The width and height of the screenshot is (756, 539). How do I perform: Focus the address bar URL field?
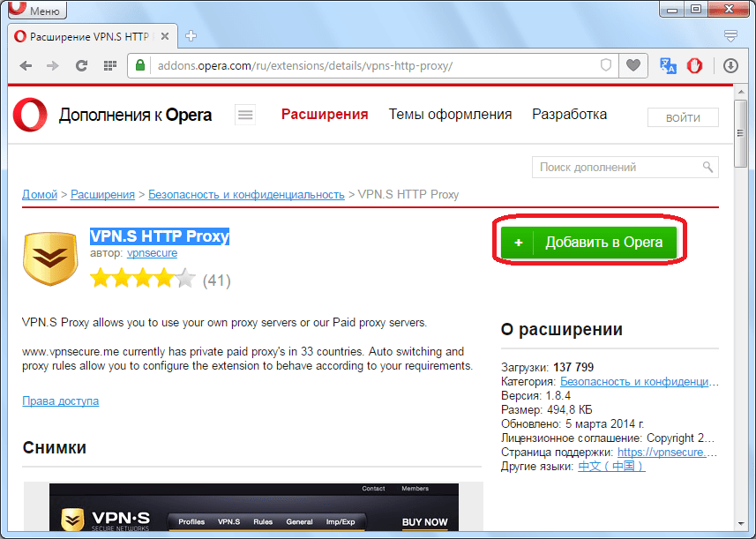(374, 65)
